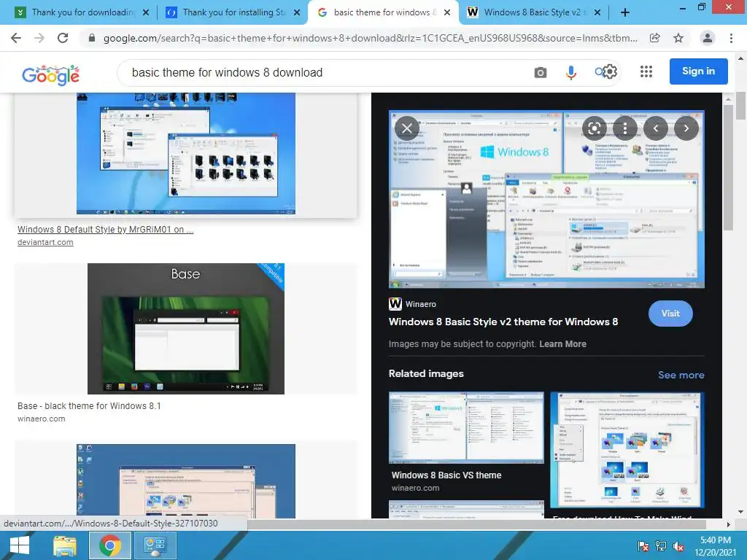The image size is (747, 560).
Task: Click the Visit button for Winaero
Action: click(670, 314)
